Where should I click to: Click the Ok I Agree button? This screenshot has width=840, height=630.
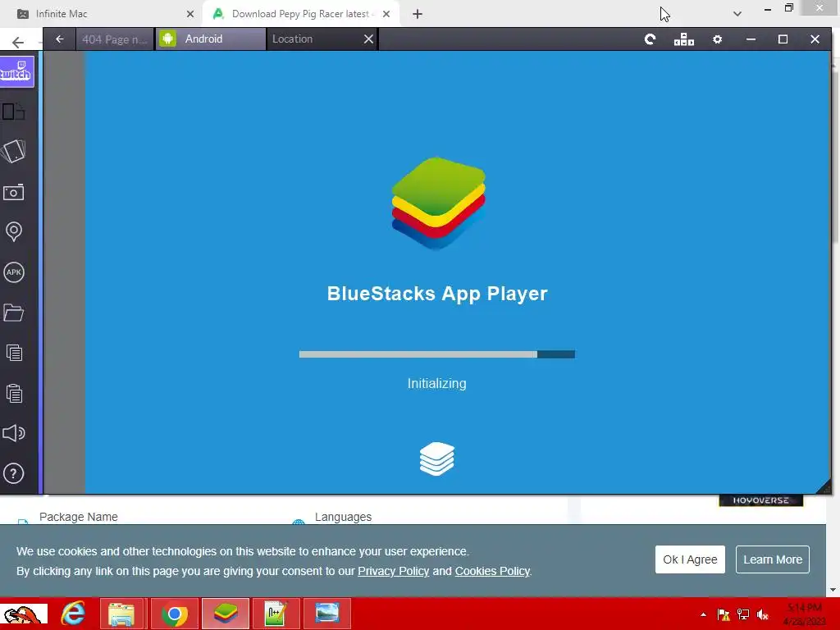tap(690, 559)
